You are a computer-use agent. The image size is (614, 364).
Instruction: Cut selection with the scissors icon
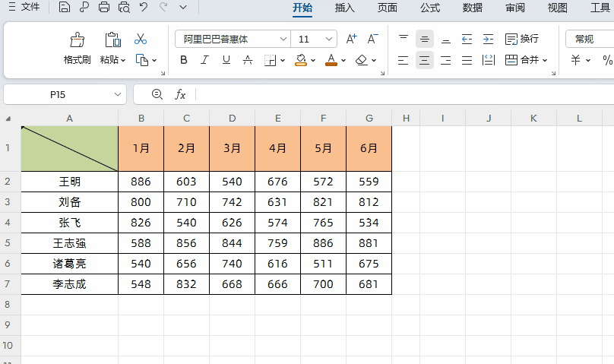pyautogui.click(x=141, y=39)
